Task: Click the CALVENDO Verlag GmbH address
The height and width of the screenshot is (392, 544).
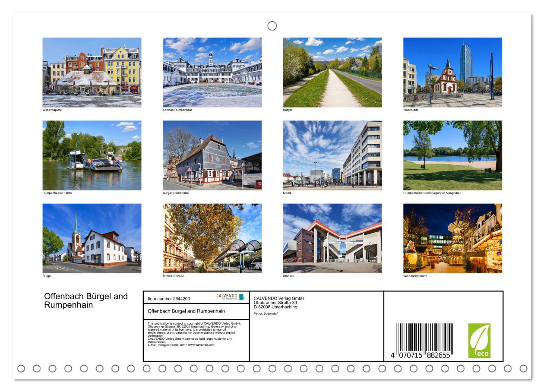Action: [279, 303]
